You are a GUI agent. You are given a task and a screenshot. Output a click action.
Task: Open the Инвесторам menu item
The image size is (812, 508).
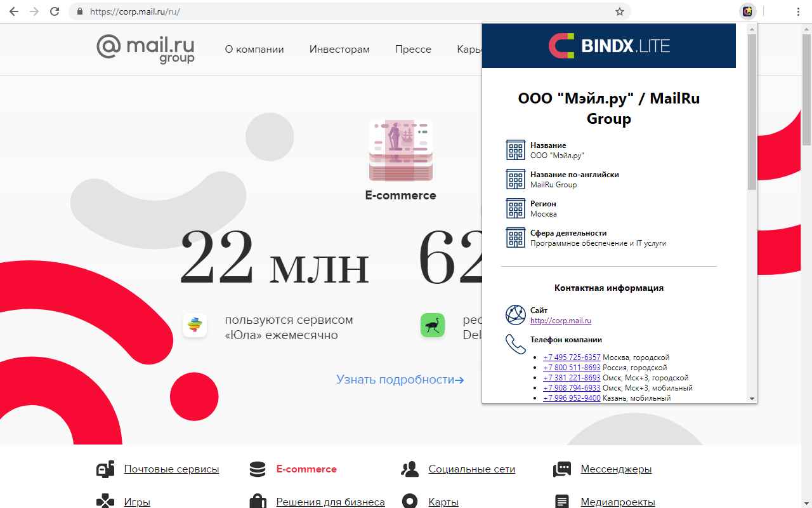[339, 50]
